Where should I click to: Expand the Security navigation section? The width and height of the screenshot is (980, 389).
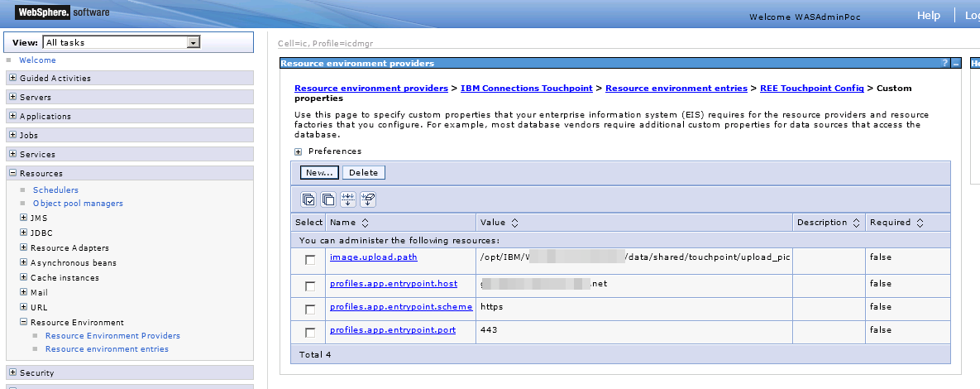pos(12,372)
